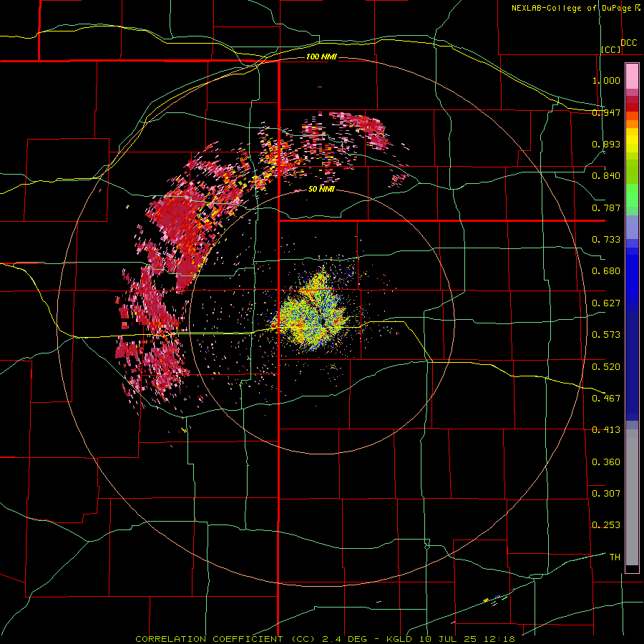Click the 0.627 color scale value
Screen dimensions: 644x644
coord(606,303)
